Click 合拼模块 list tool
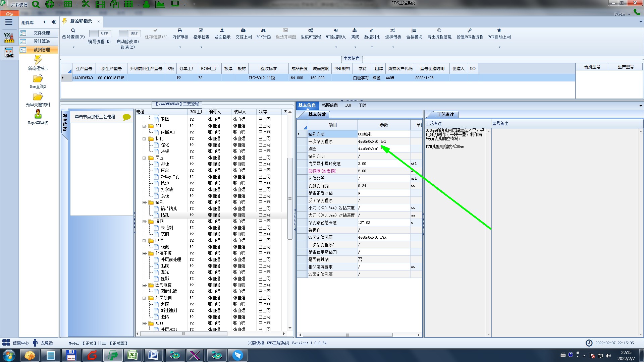The image size is (644, 362). pos(414,34)
